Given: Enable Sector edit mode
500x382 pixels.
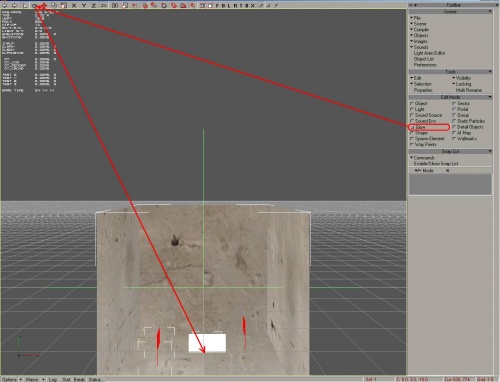Looking at the screenshot, I should 461,103.
